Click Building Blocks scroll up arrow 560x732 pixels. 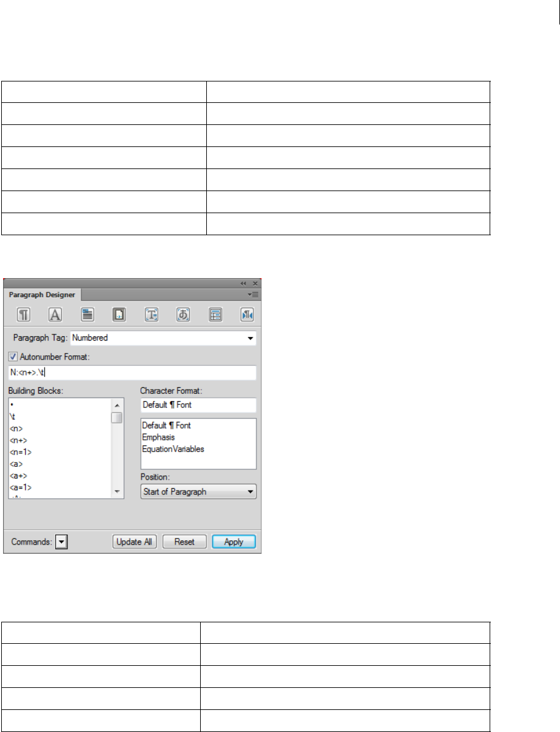point(117,406)
